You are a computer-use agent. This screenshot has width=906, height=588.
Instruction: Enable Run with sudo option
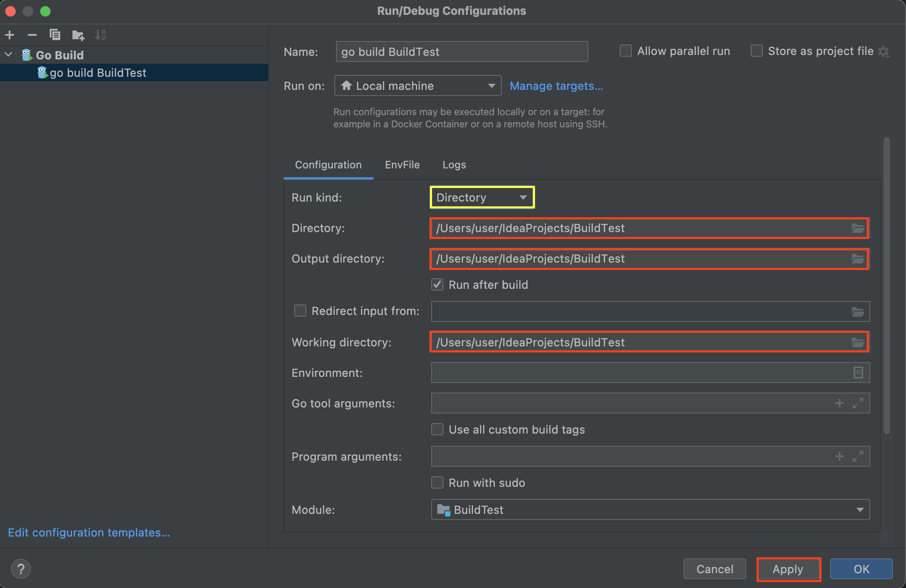pos(437,483)
